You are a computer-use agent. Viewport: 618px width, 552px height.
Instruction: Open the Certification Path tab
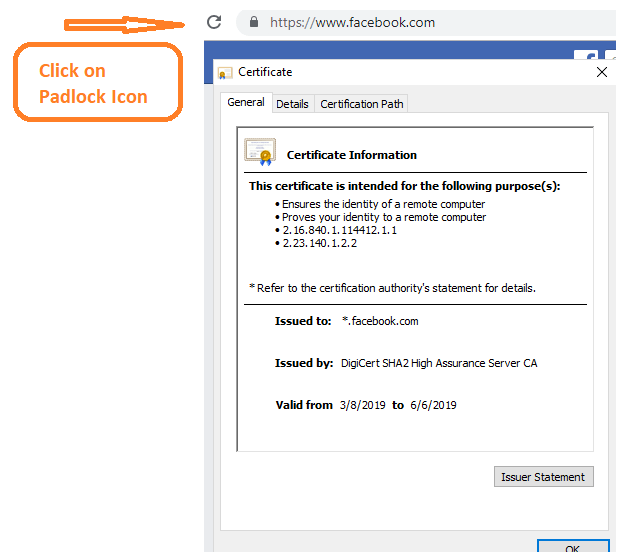click(361, 104)
